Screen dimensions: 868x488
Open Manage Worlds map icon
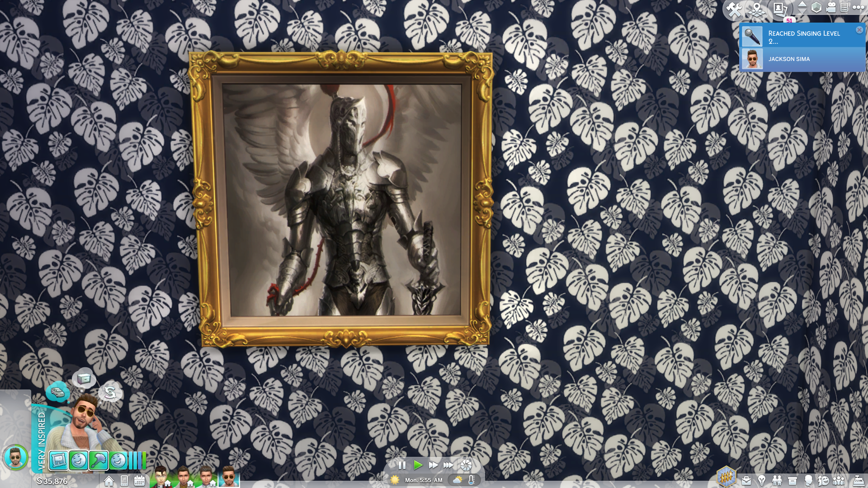[x=757, y=9]
